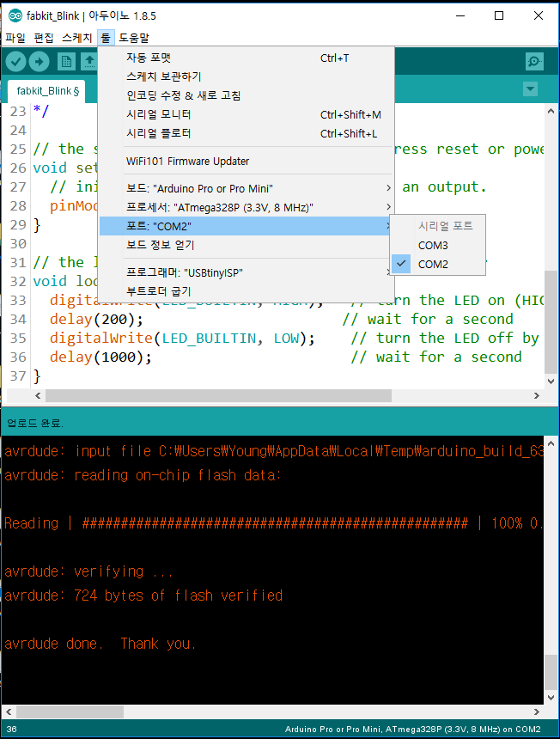Open the 스케치 menu
The width and height of the screenshot is (560, 739).
(76, 38)
